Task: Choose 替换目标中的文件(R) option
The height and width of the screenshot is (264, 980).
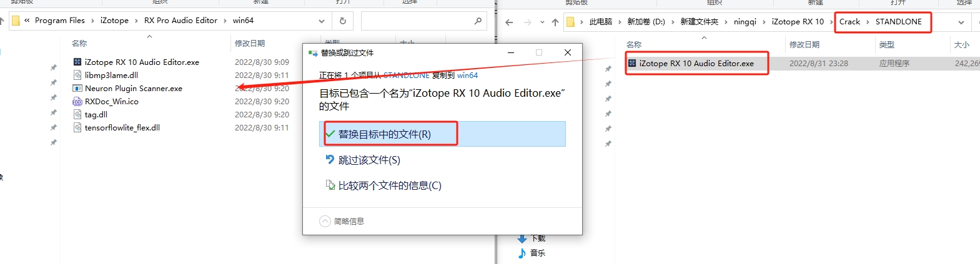Action: (x=384, y=134)
